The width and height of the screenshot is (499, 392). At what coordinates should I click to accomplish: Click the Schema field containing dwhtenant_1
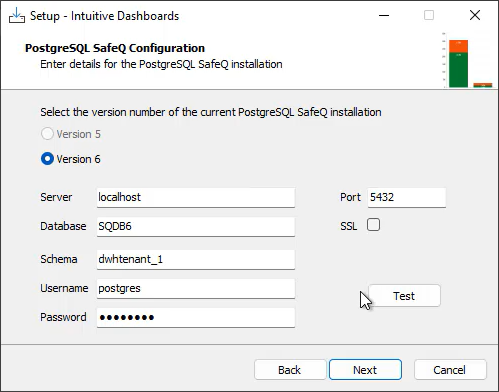(x=196, y=259)
